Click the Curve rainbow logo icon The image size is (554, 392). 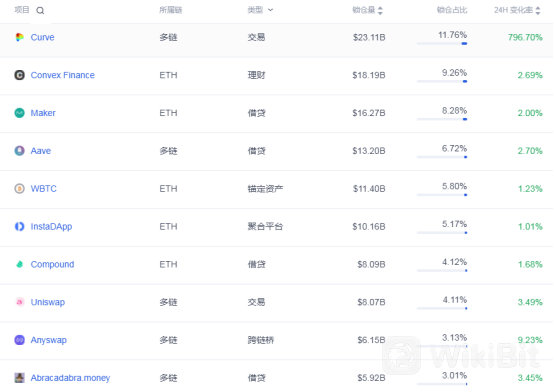pos(19,37)
